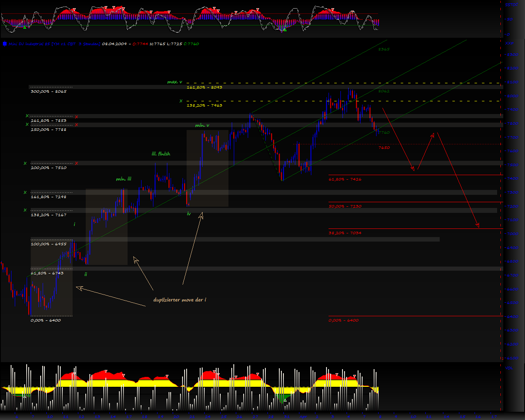Select the 261,80% – 7853 extension label
525x420 pixels.
48,121
